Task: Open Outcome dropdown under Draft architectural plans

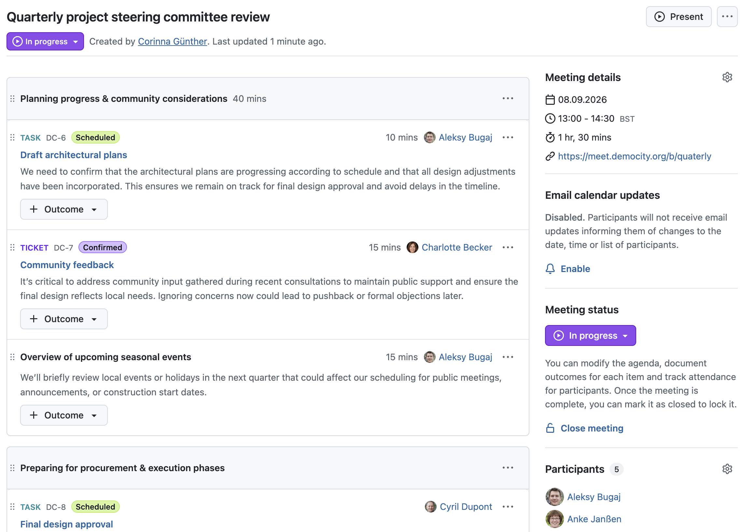Action: pyautogui.click(x=64, y=209)
